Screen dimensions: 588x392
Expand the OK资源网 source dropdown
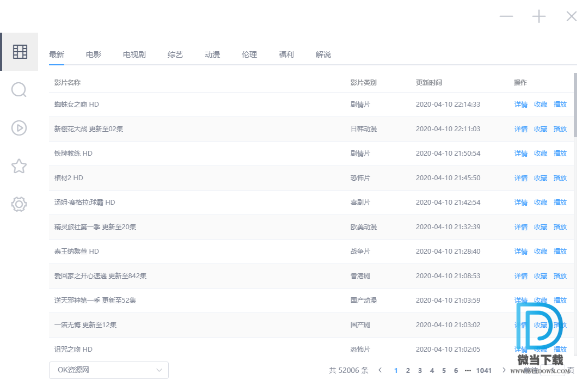click(109, 370)
